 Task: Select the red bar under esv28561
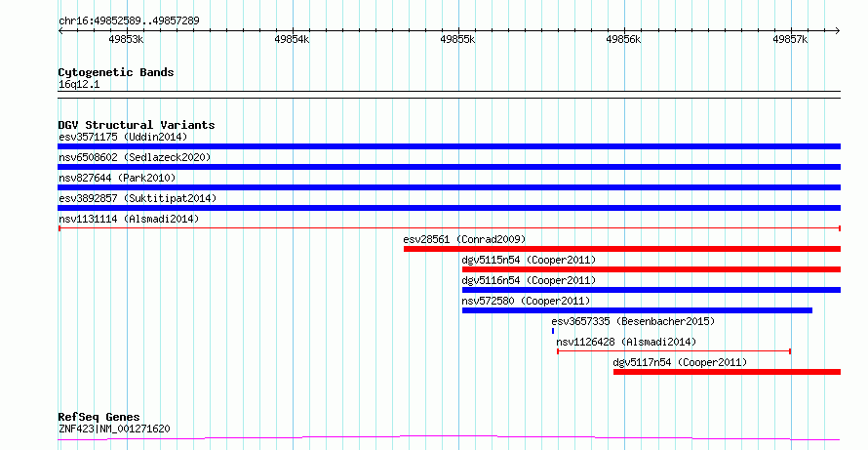click(622, 249)
